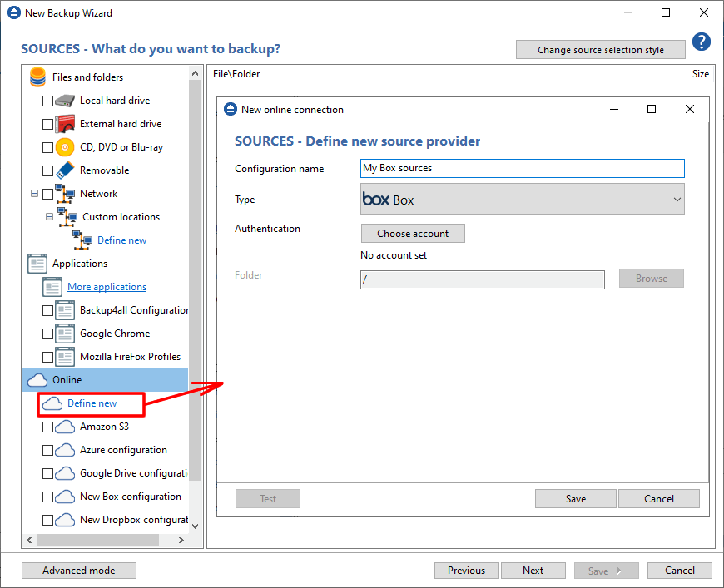Enable the Removable checkbox
This screenshot has width=724, height=588.
47,170
